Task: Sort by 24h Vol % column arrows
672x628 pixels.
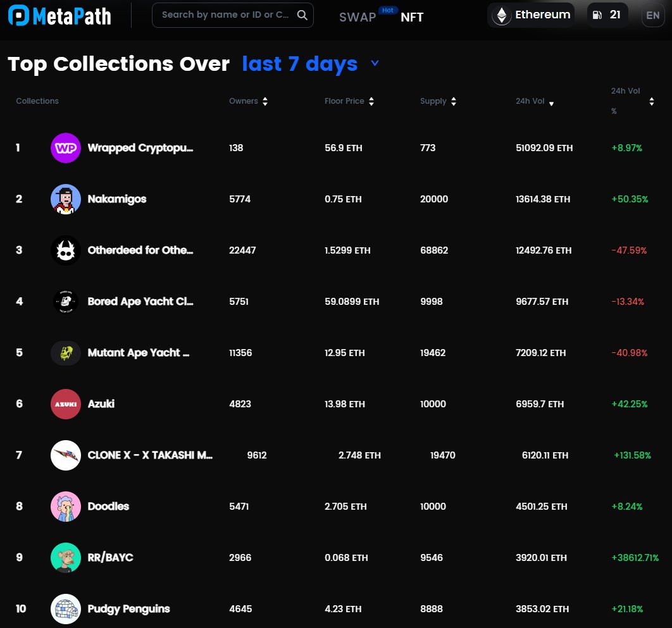Action: 651,102
